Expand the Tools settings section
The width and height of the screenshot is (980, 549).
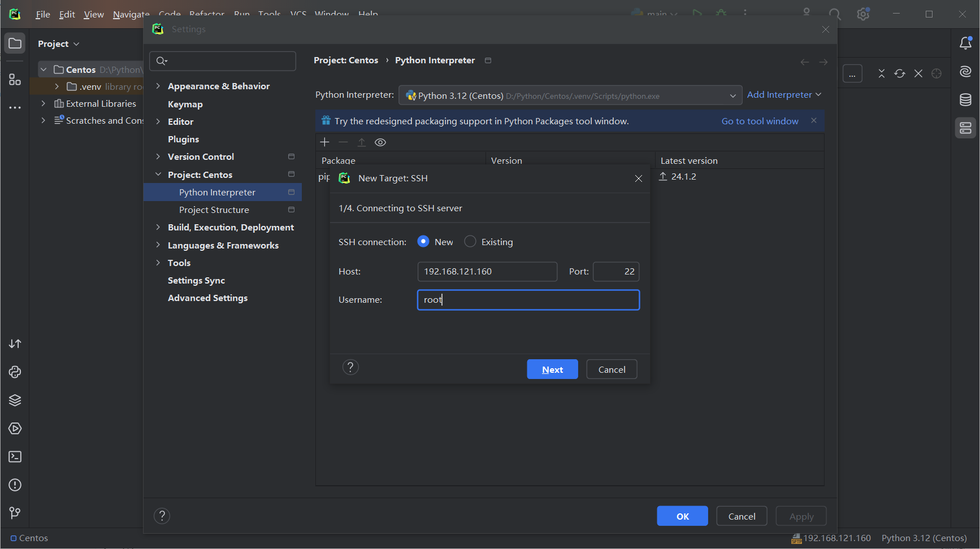[158, 263]
